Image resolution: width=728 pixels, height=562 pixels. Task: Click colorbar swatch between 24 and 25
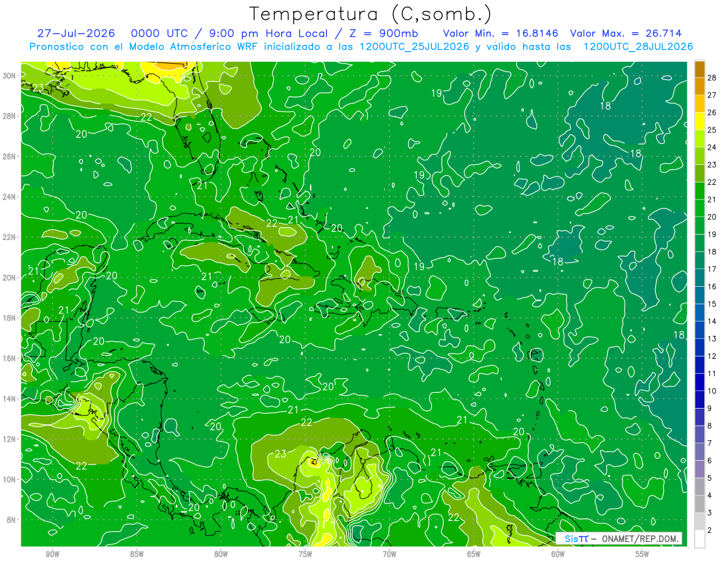click(x=699, y=139)
